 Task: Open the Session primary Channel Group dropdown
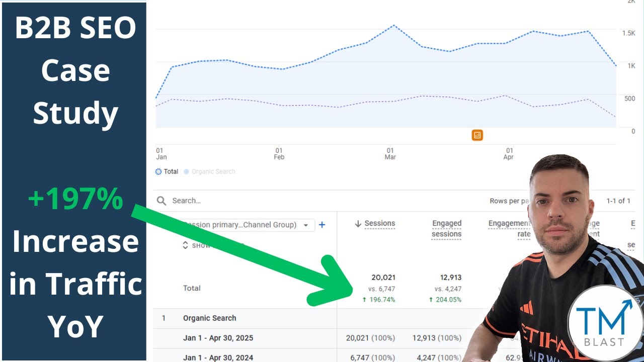point(248,225)
